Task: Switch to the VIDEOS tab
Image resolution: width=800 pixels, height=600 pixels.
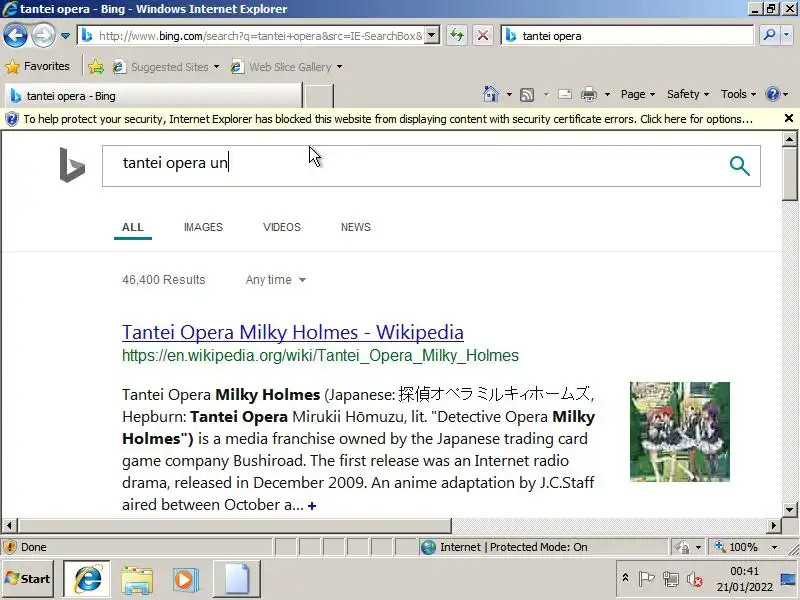Action: point(282,228)
